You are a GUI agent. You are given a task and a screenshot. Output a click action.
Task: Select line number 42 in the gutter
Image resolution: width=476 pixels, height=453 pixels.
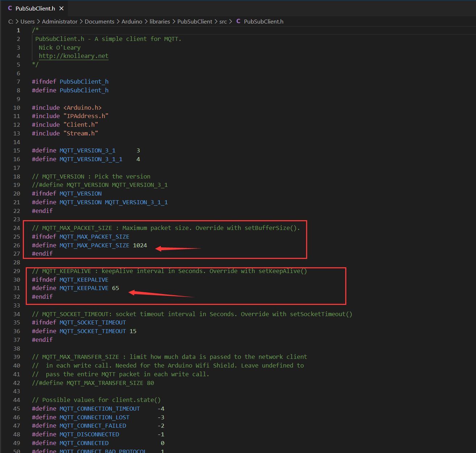17,383
